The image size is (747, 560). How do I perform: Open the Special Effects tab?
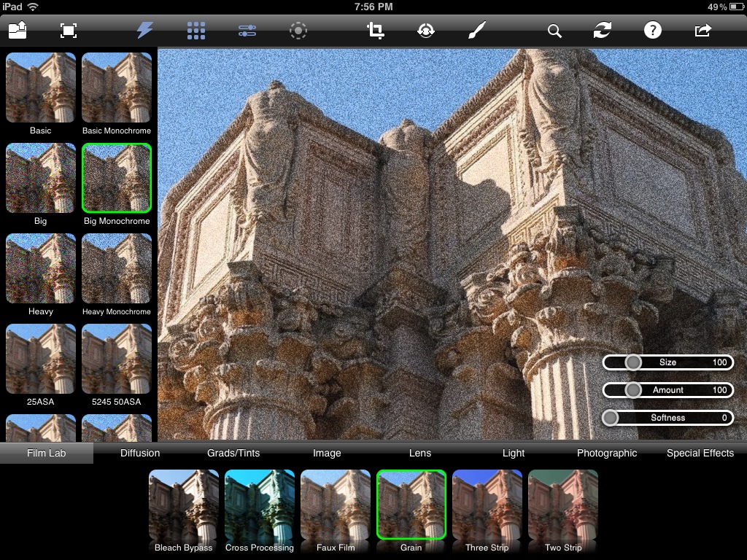point(700,453)
